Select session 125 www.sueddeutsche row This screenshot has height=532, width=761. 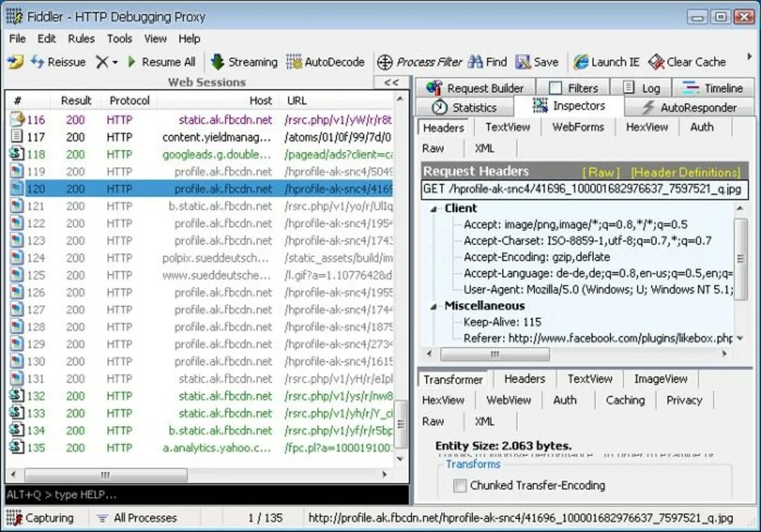coord(201,275)
